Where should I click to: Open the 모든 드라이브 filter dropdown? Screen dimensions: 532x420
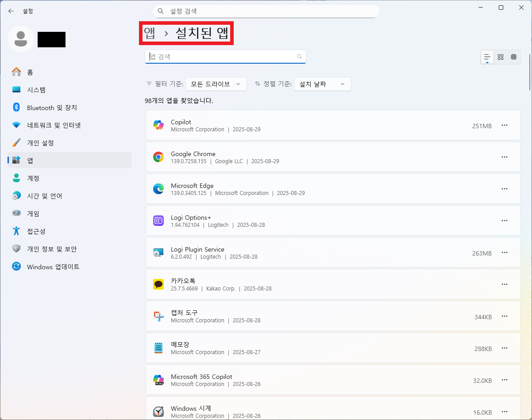pyautogui.click(x=216, y=84)
